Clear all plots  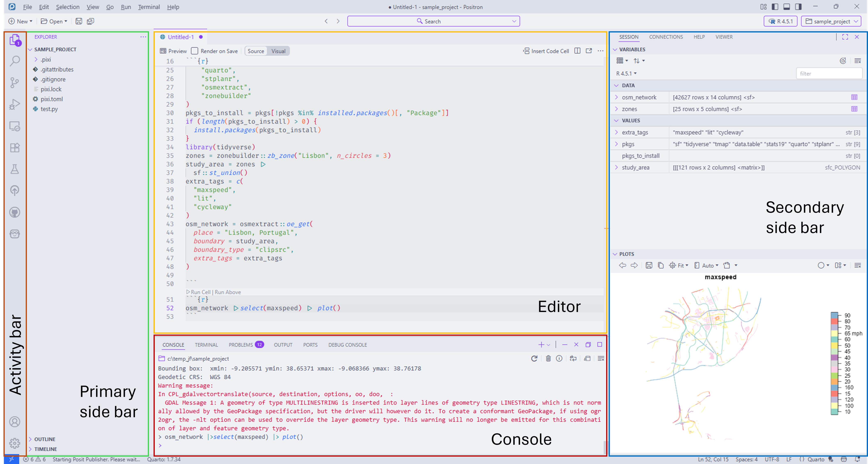click(x=858, y=265)
